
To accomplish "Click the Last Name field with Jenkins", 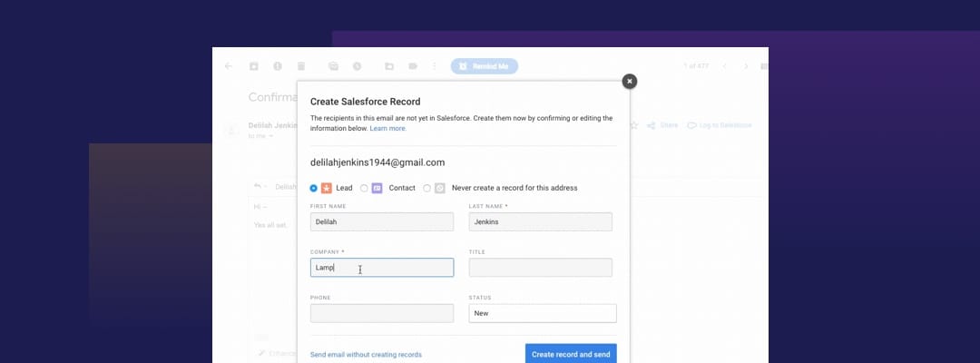I will 541,221.
